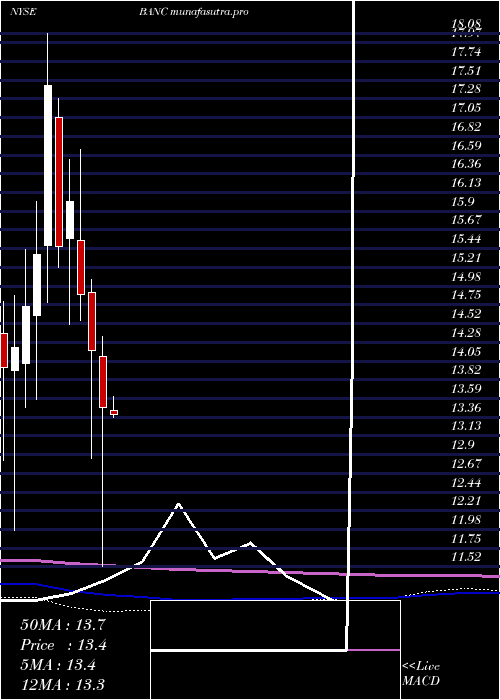This screenshot has height=700, width=500.
Task: Click the BANC munafasutra.pro title text
Action: point(193,12)
